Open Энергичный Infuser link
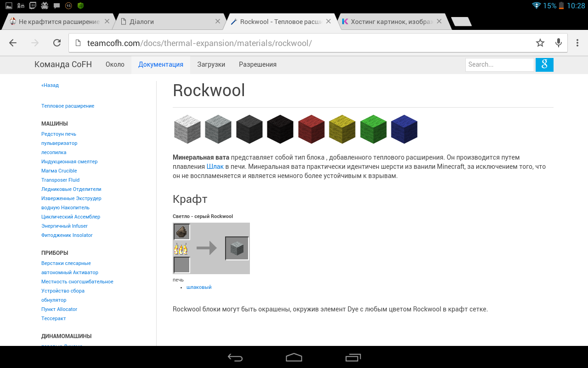This screenshot has height=368, width=588. [x=64, y=226]
